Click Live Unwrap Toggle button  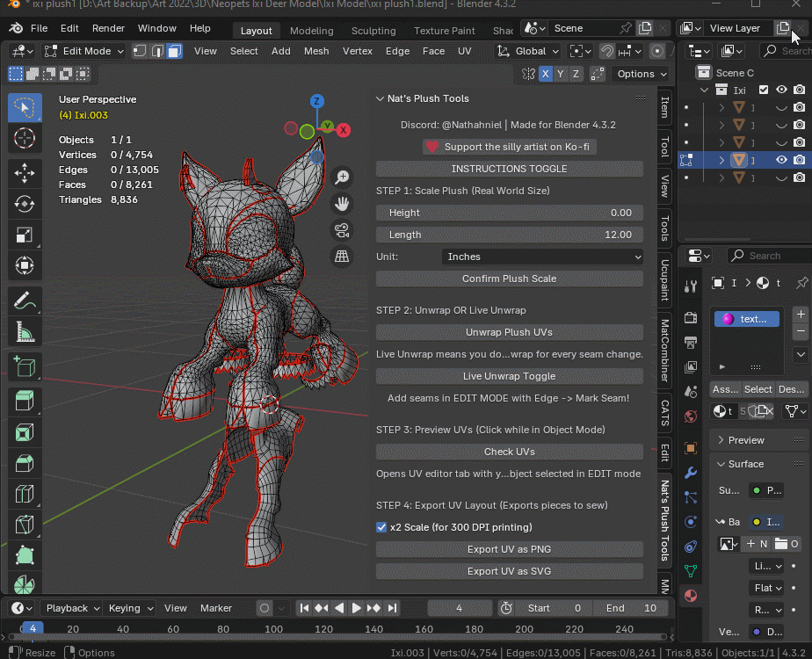(x=510, y=376)
